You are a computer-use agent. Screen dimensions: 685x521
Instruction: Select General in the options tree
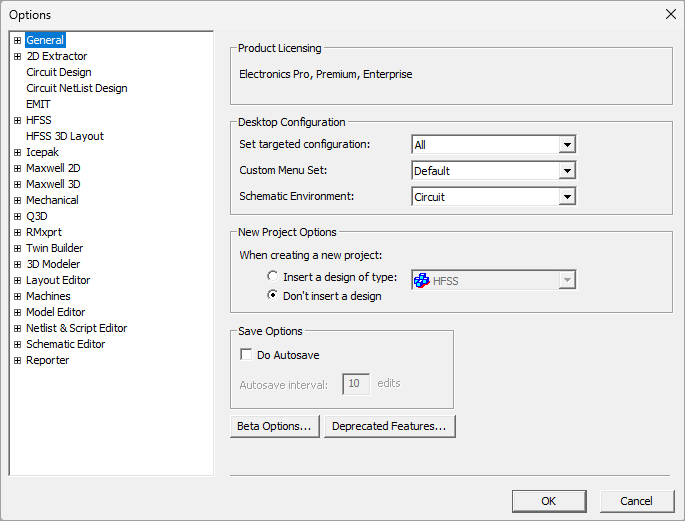(x=45, y=40)
